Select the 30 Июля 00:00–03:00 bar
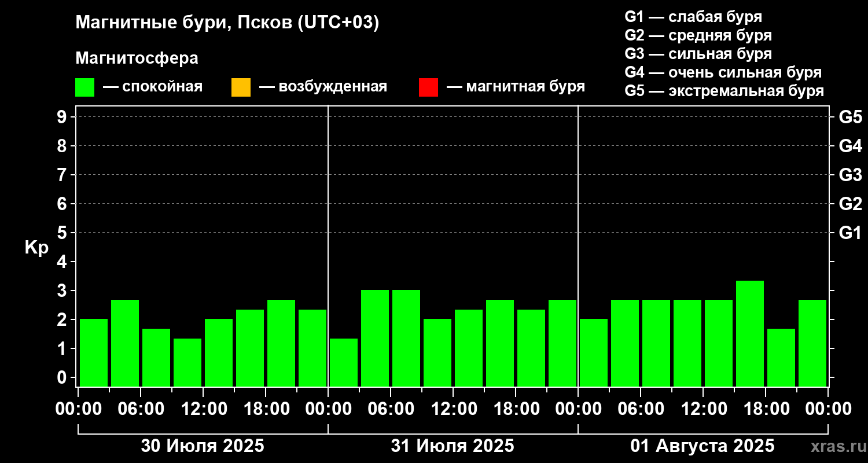The height and width of the screenshot is (463, 868). click(x=94, y=352)
